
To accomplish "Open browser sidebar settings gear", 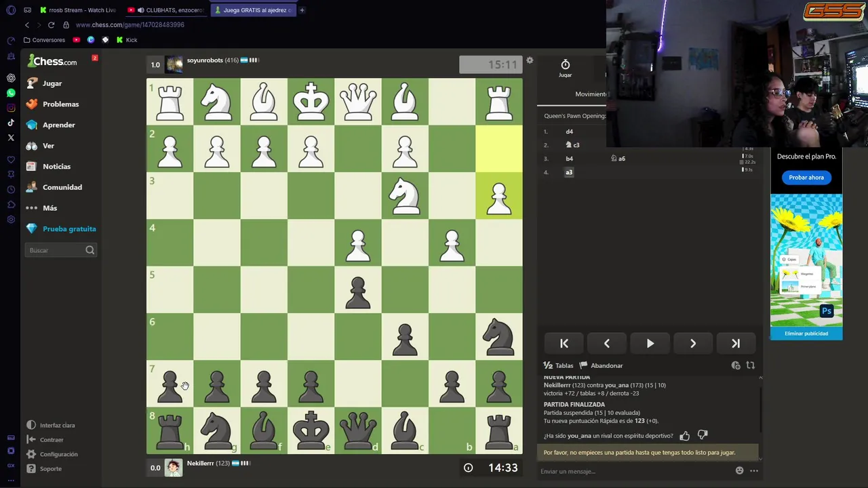I will (11, 220).
